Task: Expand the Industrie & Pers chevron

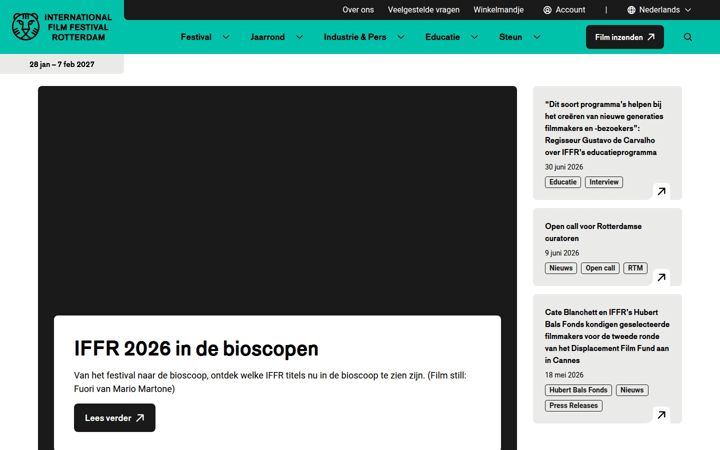Action: point(401,37)
